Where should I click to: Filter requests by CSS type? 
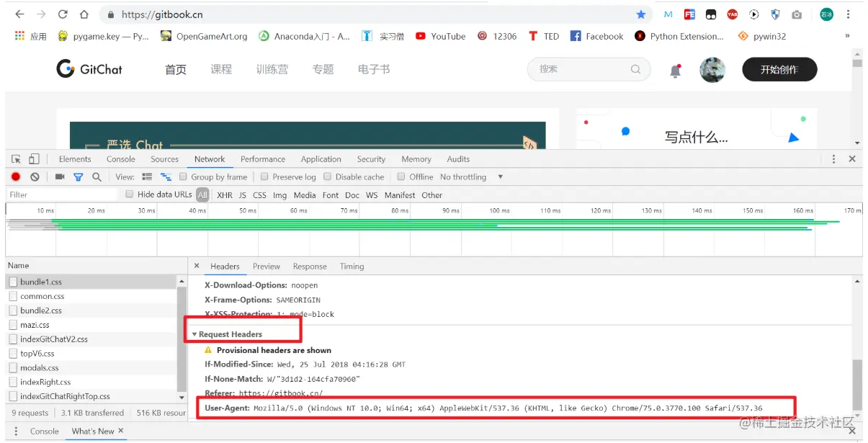(259, 195)
